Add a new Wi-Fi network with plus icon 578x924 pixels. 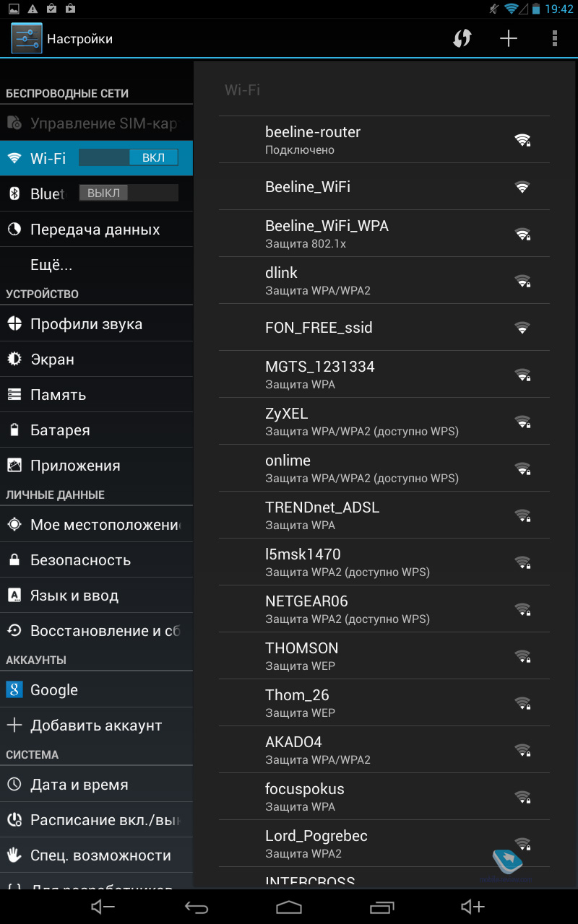pyautogui.click(x=509, y=38)
